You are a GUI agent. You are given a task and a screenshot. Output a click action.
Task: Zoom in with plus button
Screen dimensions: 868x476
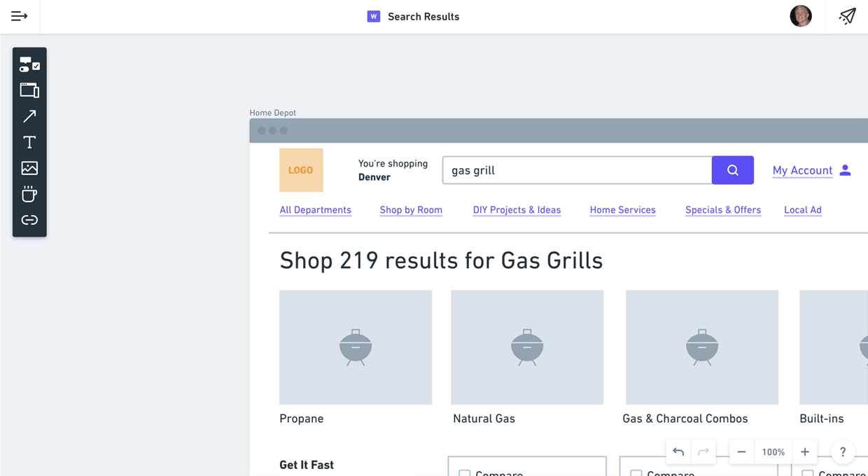tap(805, 451)
